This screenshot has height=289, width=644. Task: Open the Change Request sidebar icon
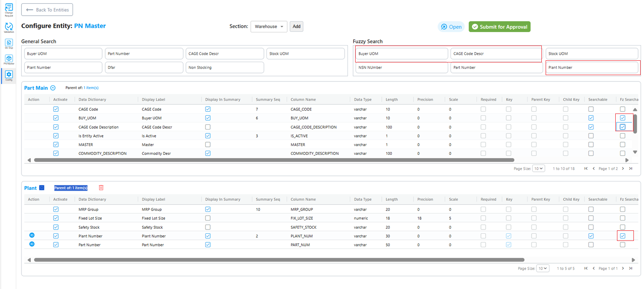click(x=9, y=9)
